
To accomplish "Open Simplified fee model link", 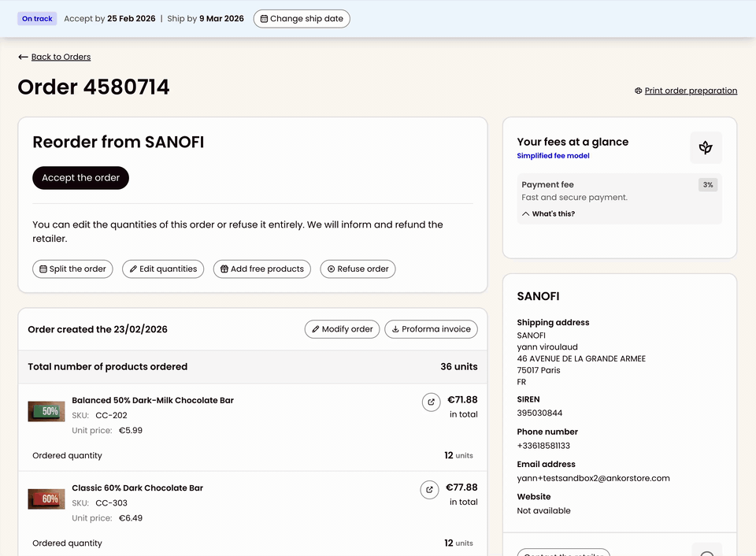I will pyautogui.click(x=553, y=156).
